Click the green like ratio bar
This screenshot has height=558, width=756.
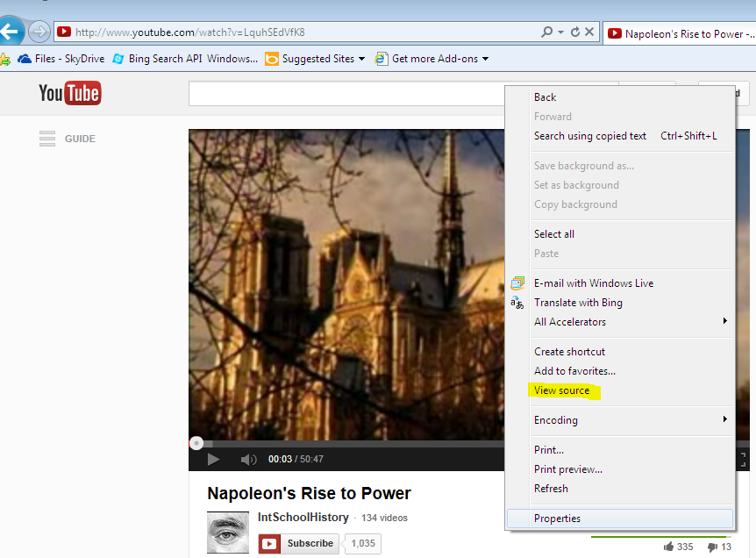[x=658, y=537]
